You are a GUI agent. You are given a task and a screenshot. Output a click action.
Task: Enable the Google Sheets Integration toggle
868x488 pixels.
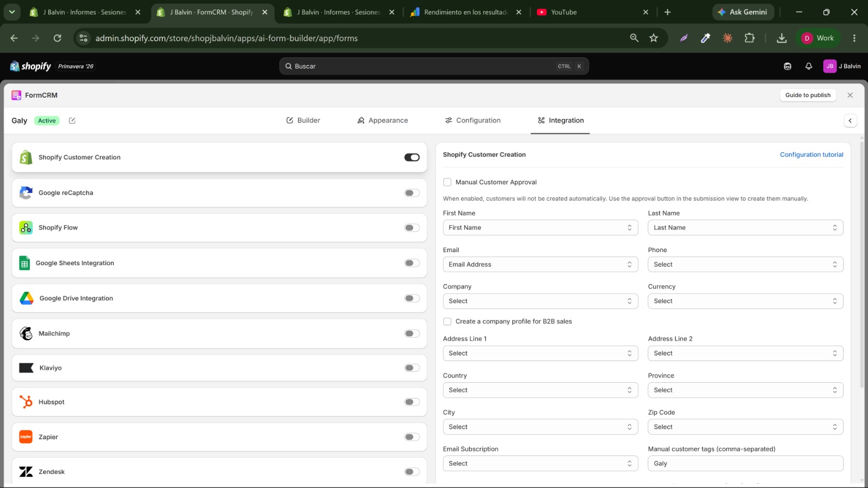click(412, 263)
